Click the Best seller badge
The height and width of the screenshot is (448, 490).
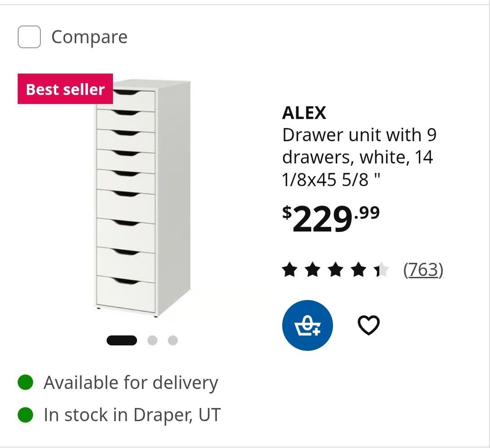[x=65, y=89]
